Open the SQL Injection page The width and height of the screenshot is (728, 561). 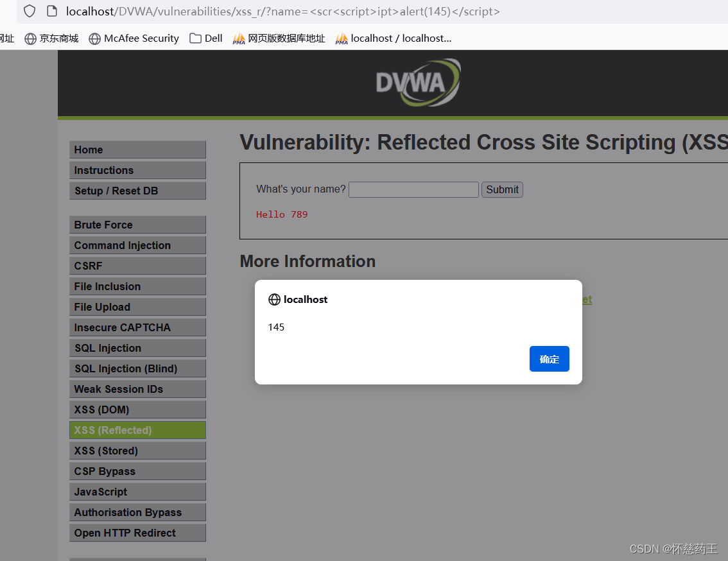pyautogui.click(x=137, y=348)
